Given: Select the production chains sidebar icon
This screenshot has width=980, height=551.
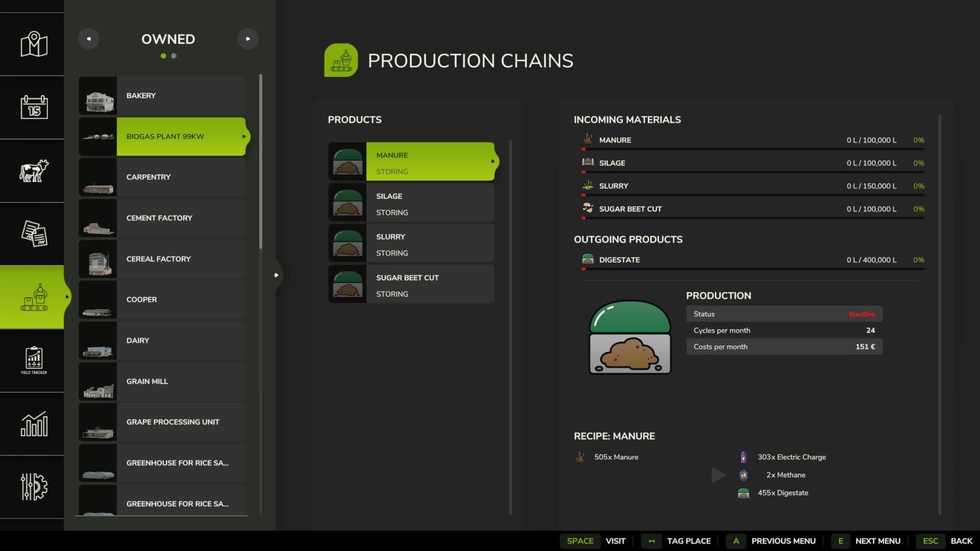Looking at the screenshot, I should tap(34, 297).
